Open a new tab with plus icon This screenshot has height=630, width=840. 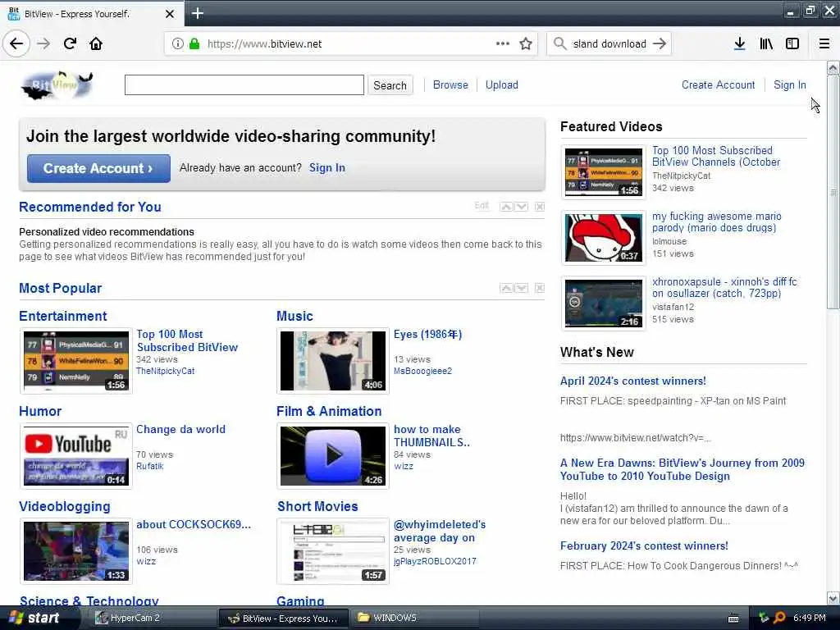point(197,13)
